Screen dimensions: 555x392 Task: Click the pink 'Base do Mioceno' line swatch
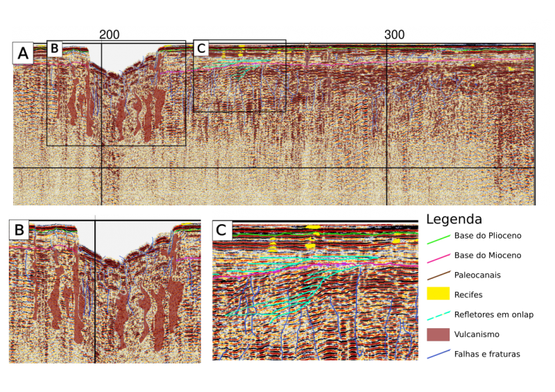(438, 259)
